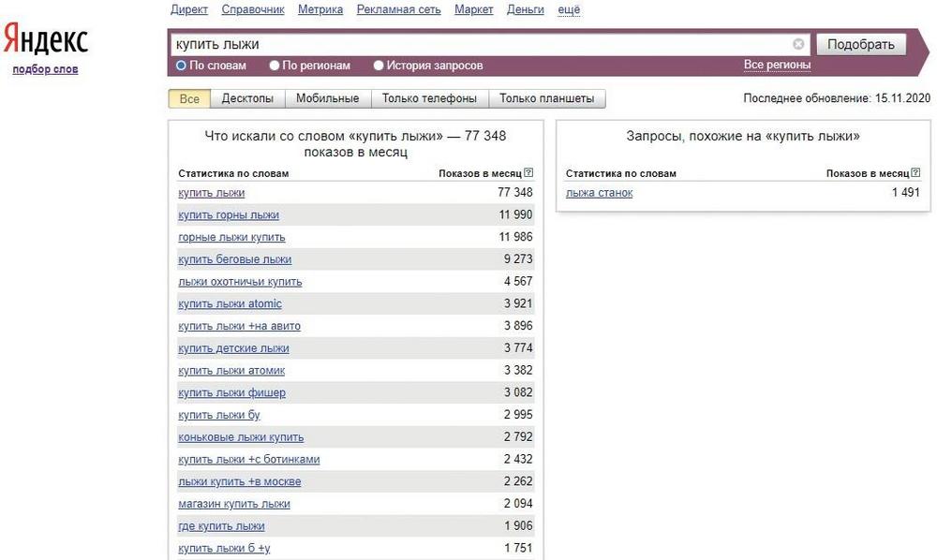
Task: Focus the search field containing 'купить лыжи'
Action: coord(491,44)
